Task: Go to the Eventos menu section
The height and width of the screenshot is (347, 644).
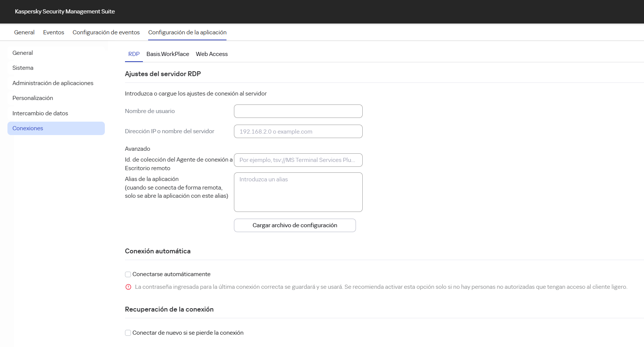Action: 53,32
